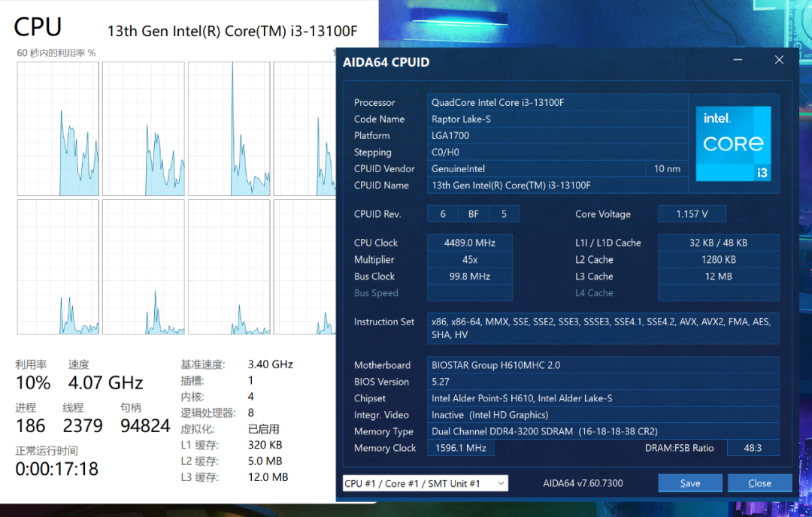
Task: Click Memory Clock value "1596.1 MHz"
Action: [461, 448]
